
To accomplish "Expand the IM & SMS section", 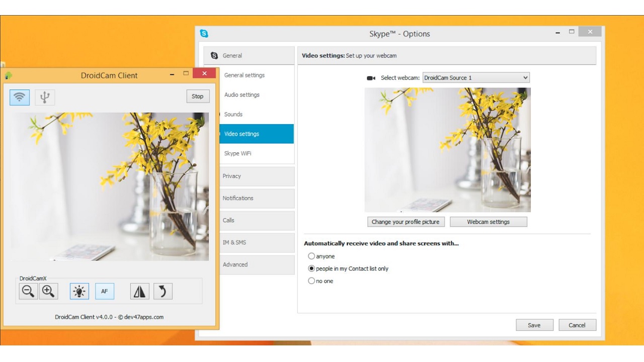I will [x=257, y=243].
